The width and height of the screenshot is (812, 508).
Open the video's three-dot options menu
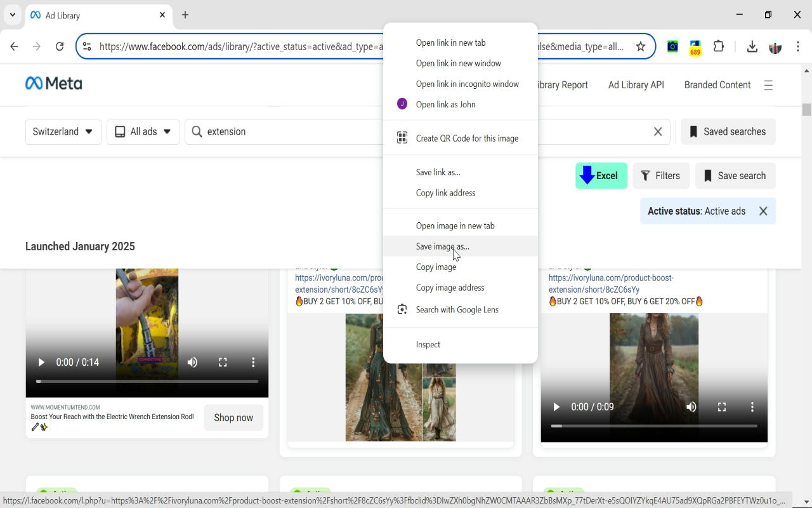pyautogui.click(x=253, y=362)
